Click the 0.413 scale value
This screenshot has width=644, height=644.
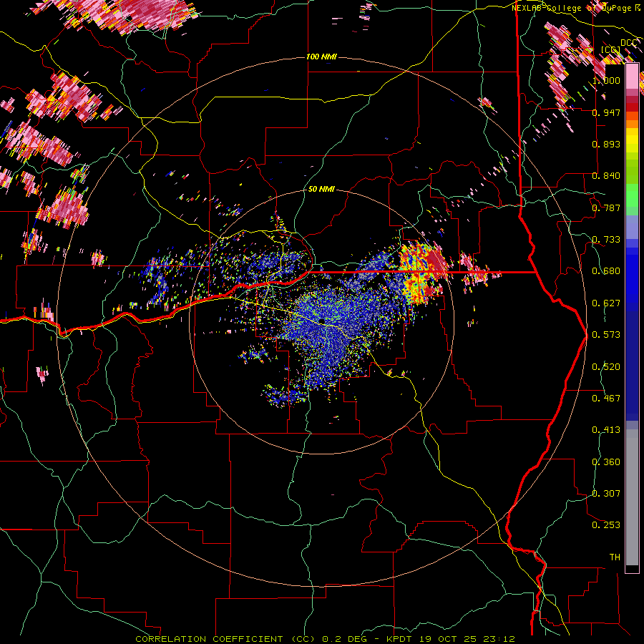click(606, 430)
